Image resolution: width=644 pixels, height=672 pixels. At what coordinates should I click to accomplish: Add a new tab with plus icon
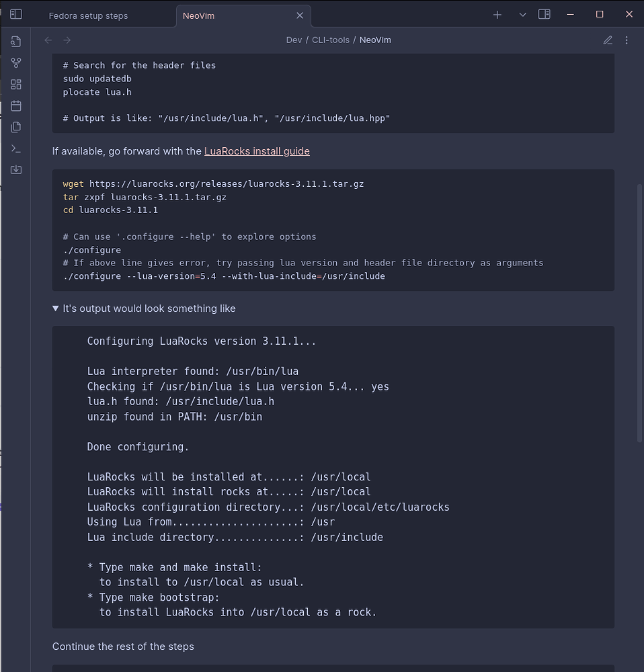(497, 15)
